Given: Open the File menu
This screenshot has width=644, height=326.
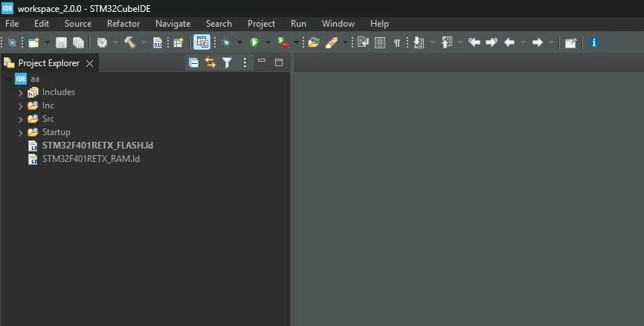Looking at the screenshot, I should pyautogui.click(x=12, y=24).
